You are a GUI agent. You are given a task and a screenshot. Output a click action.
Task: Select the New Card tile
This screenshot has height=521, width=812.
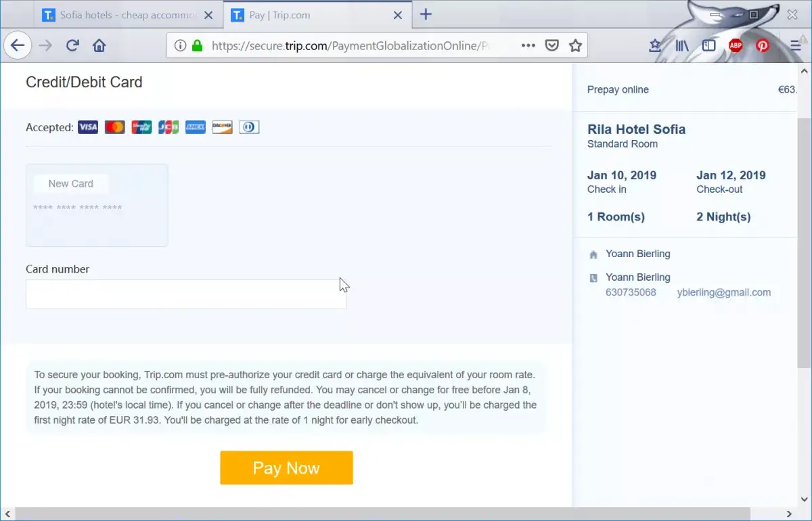coord(97,205)
